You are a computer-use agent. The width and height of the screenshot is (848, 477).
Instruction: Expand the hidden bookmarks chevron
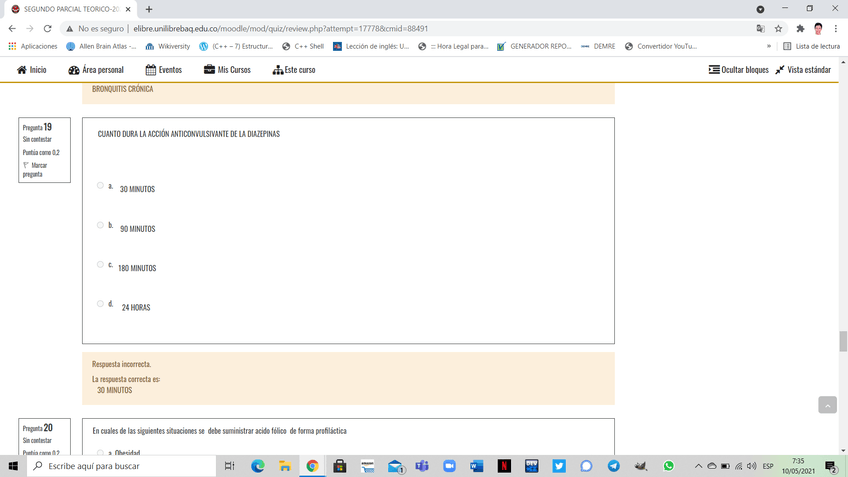pos(768,47)
